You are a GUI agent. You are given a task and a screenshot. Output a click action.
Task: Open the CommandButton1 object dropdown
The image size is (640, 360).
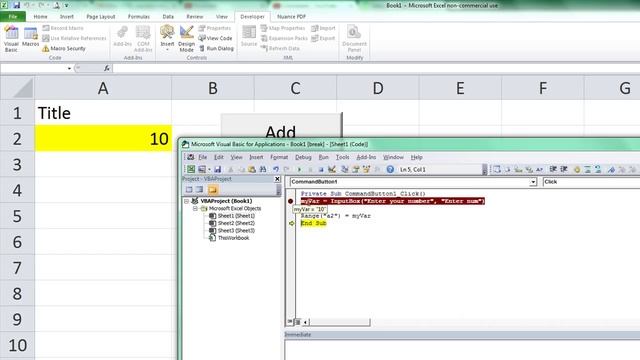coord(533,182)
